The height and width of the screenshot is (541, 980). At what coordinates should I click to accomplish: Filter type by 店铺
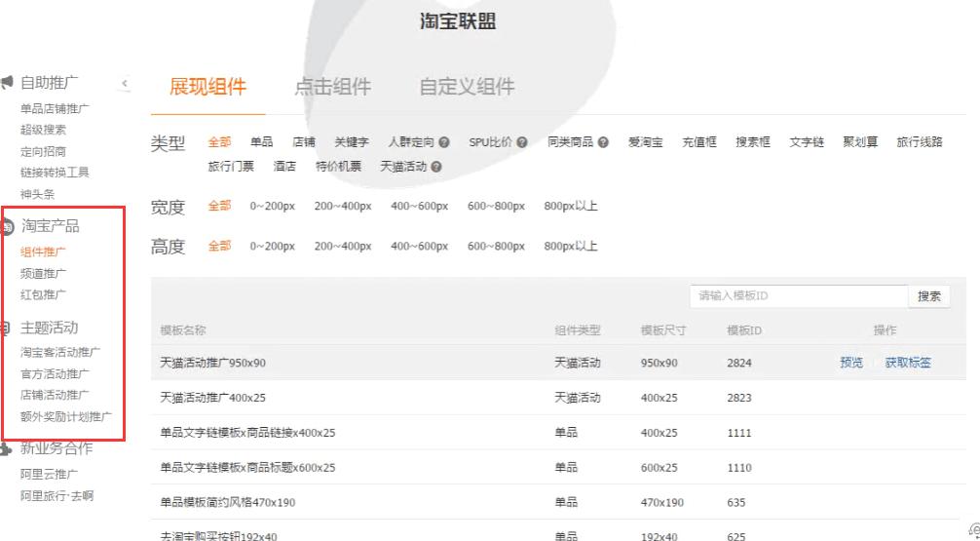(x=304, y=142)
